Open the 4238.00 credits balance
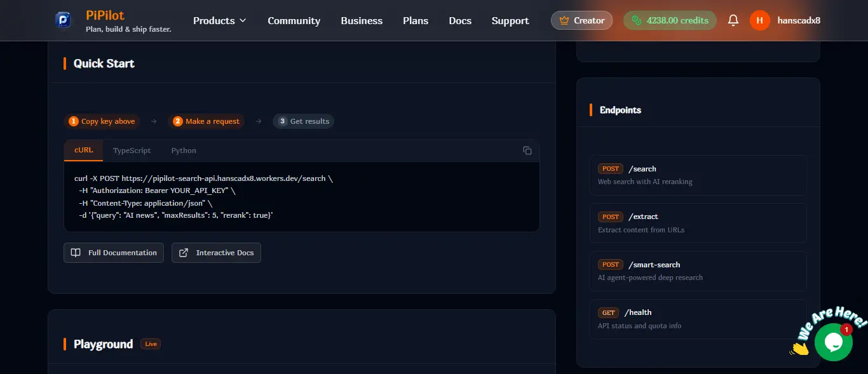868x374 pixels. pyautogui.click(x=670, y=20)
